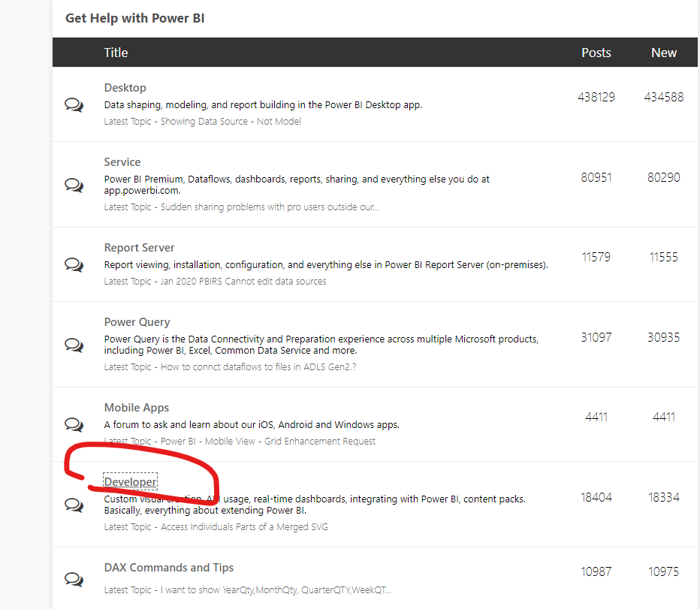Click Desktop posts count 438129

coord(596,97)
